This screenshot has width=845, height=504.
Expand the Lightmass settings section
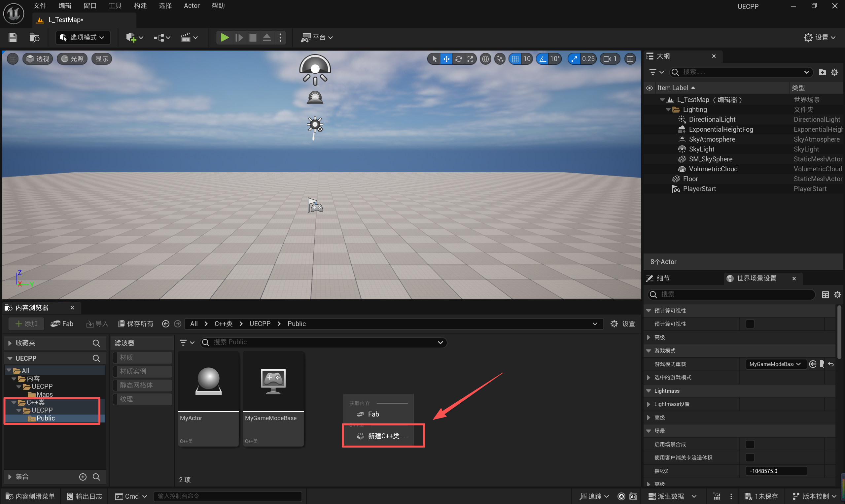(x=649, y=404)
